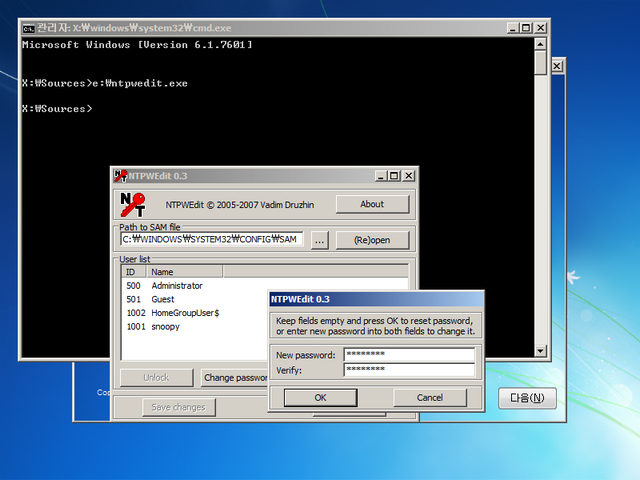
Task: Select the snoopy user row
Action: pos(196,327)
